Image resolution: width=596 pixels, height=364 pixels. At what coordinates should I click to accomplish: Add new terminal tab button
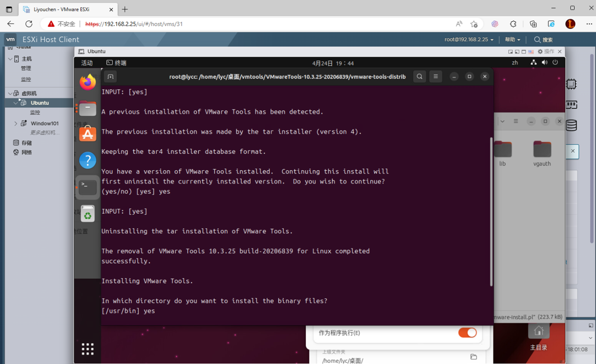pyautogui.click(x=111, y=77)
